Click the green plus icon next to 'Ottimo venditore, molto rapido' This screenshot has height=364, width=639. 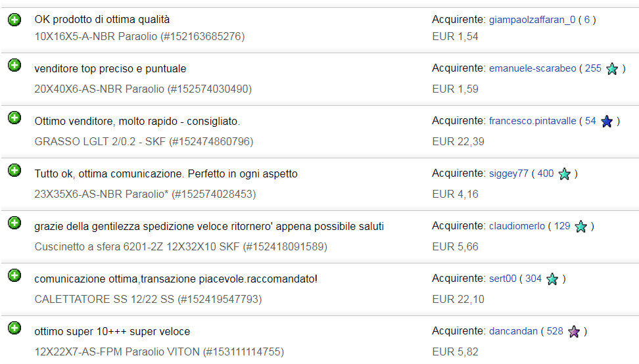click(14, 118)
